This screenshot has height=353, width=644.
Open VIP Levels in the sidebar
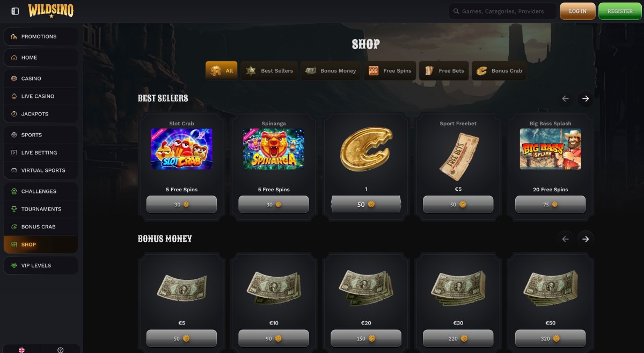coord(41,265)
